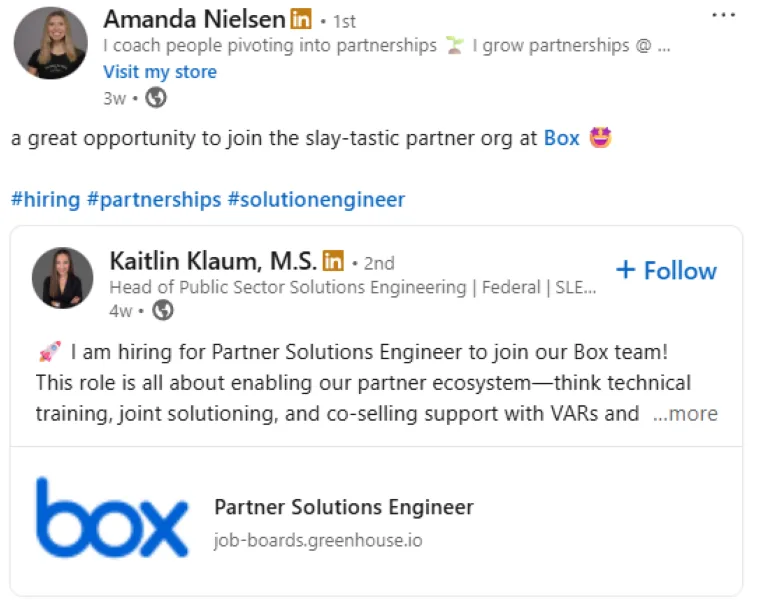Click the globe icon on Kaitlin's shared post
762x600 pixels.
[x=162, y=311]
